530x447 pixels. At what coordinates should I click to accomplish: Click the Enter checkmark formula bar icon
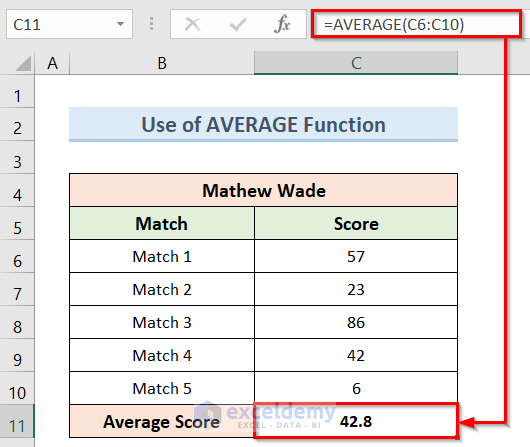tap(238, 24)
